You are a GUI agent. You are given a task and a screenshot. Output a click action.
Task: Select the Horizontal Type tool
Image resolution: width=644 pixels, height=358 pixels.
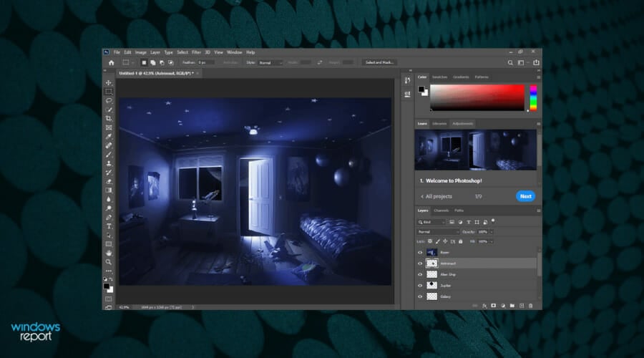(x=109, y=226)
